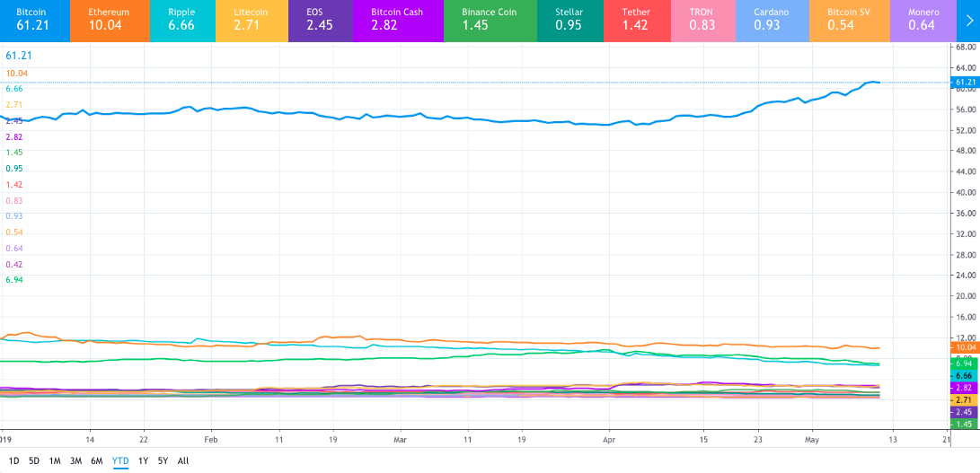
Task: Click the 32.00 price scale value
Action: coord(967,233)
